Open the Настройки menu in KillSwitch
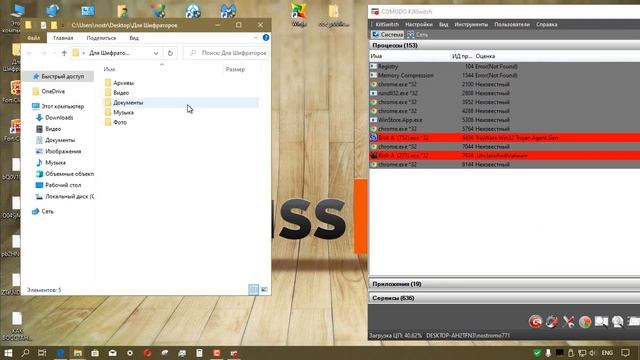This screenshot has width=640, height=360. coord(418,24)
